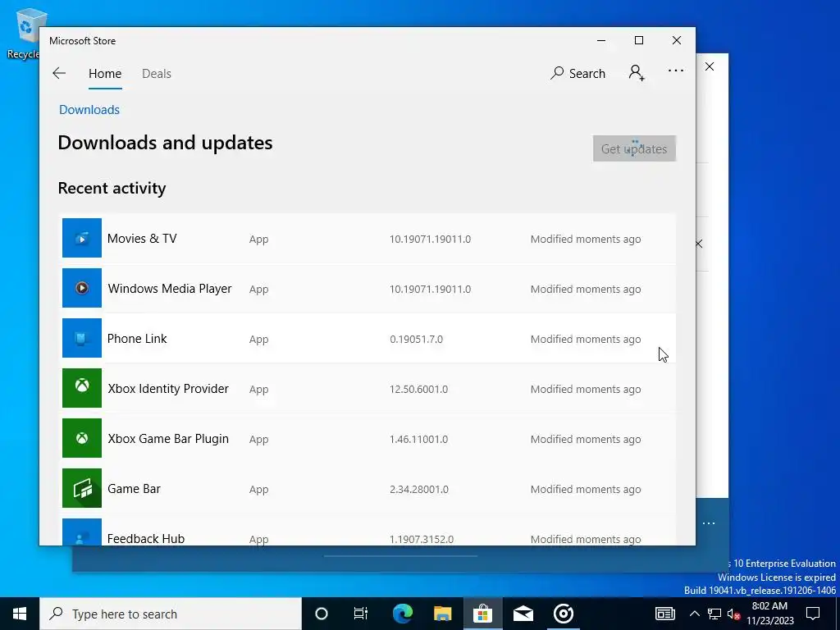Click in the taskbar search box
The width and height of the screenshot is (840, 630).
(171, 614)
